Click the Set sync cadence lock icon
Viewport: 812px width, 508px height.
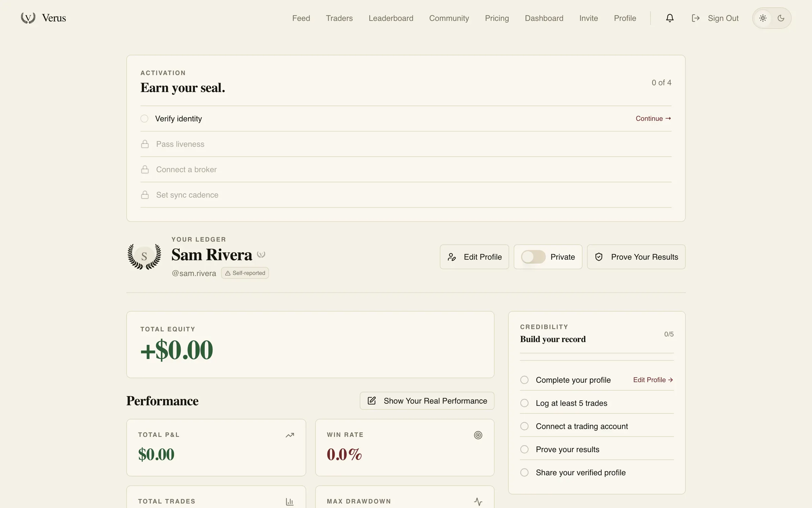[145, 195]
